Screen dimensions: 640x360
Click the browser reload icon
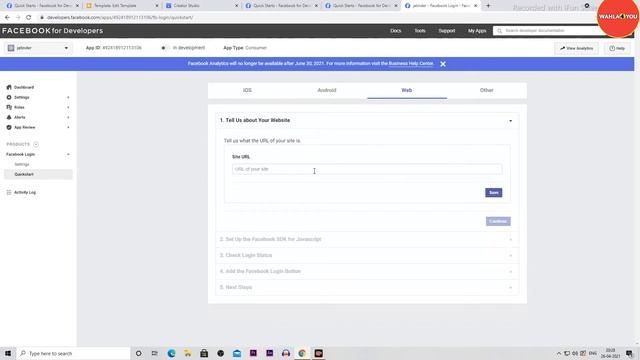[29, 18]
